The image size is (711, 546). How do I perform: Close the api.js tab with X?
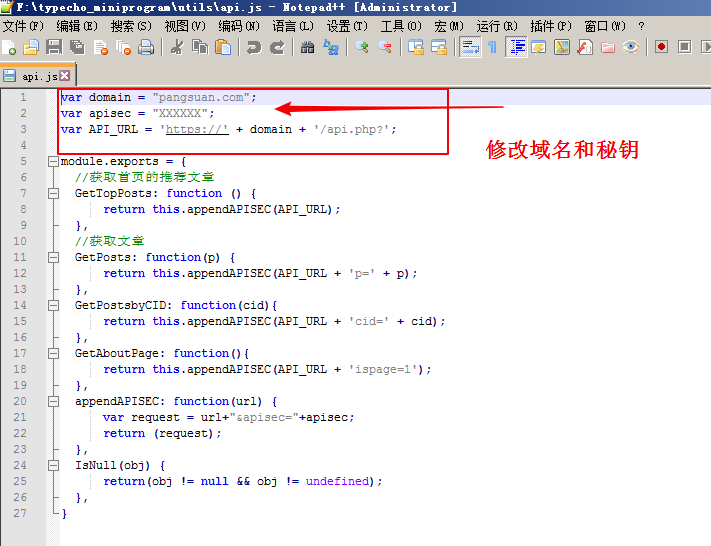click(65, 76)
